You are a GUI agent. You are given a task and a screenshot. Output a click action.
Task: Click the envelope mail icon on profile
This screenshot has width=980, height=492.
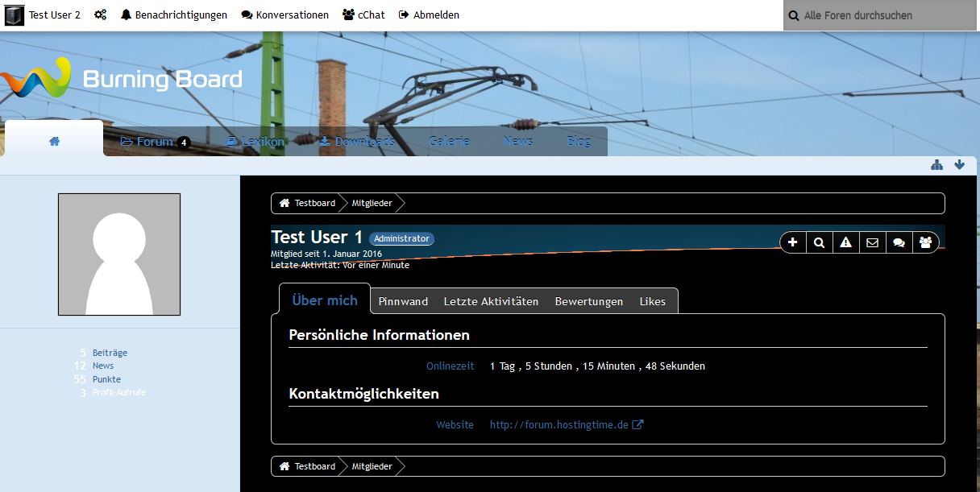[872, 242]
